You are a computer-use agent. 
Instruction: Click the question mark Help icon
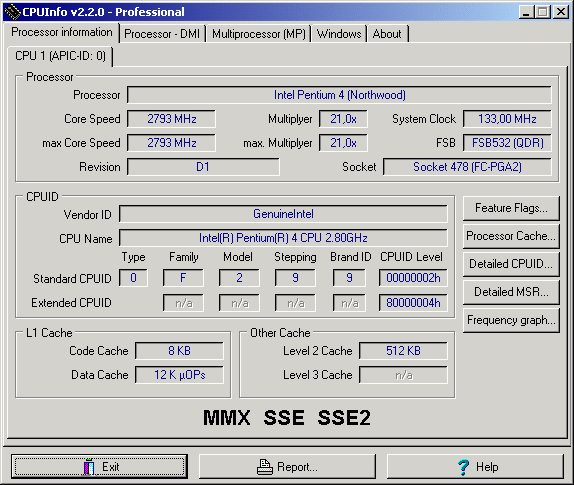coord(463,467)
